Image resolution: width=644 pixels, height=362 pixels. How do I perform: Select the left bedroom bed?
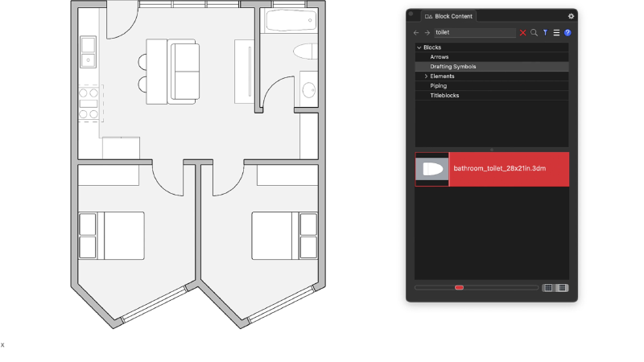(x=111, y=236)
